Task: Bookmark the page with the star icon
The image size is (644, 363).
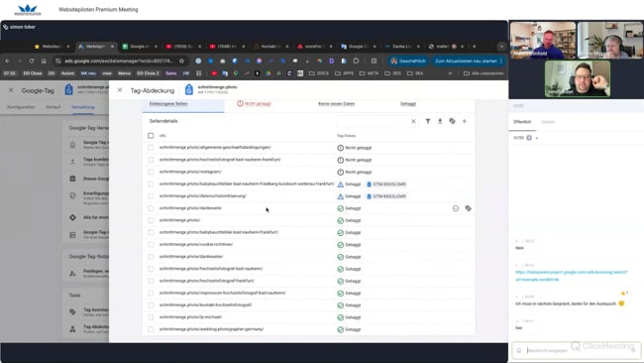Action: click(x=181, y=60)
